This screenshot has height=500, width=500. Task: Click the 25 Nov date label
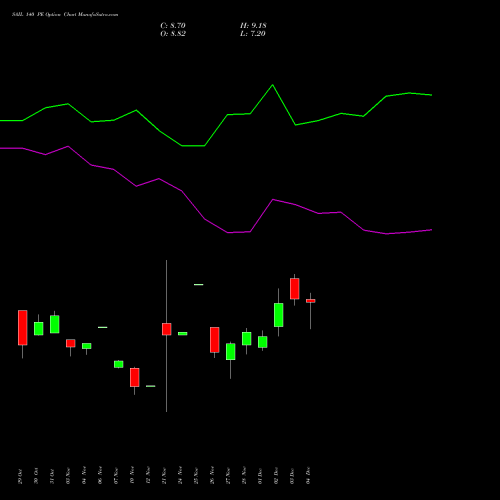[x=196, y=475]
